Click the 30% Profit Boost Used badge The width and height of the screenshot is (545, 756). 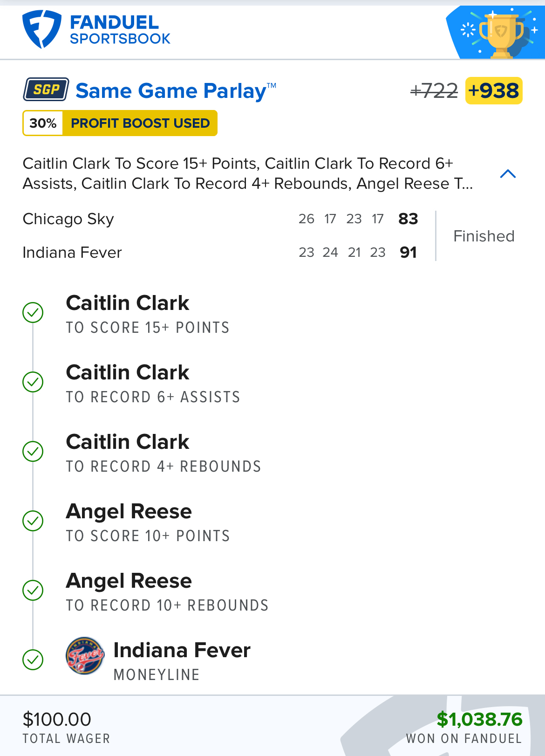point(120,123)
